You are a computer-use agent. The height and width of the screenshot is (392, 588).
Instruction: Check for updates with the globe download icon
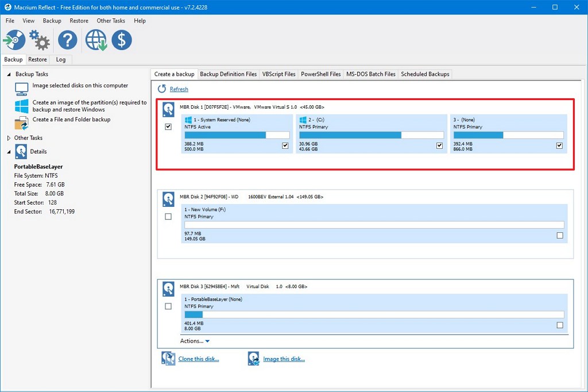tap(95, 40)
